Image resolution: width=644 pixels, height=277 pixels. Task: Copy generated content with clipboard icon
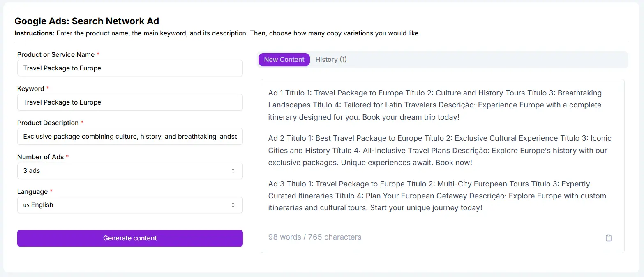[x=609, y=238]
